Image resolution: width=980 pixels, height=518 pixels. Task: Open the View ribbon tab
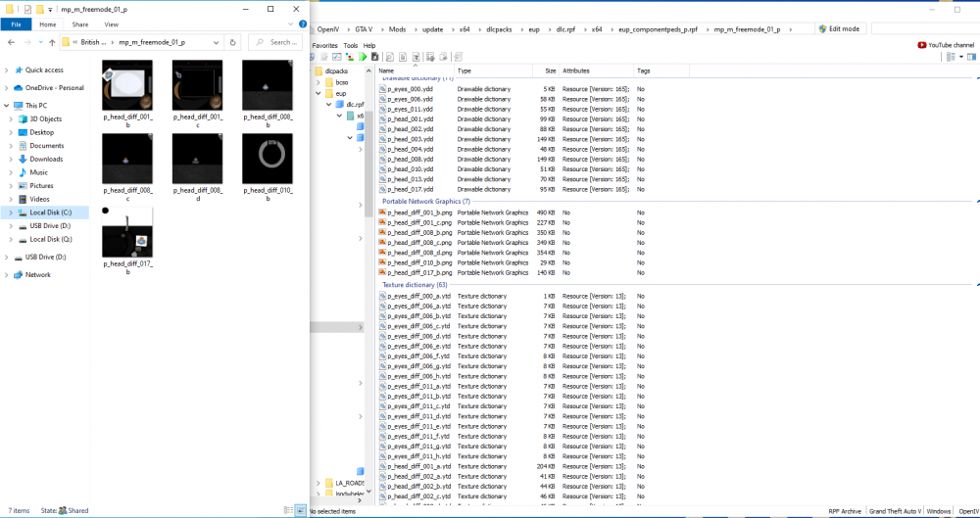coord(112,24)
